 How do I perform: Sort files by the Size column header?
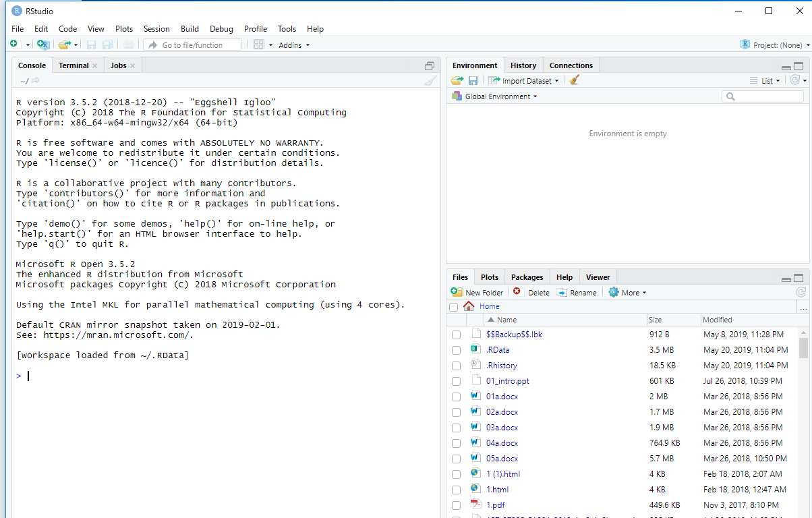coord(673,320)
